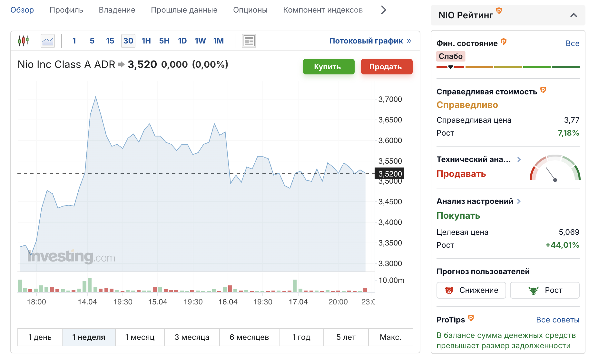599x364 pixels.
Task: Click the bear icon on Снижение button
Action: click(449, 290)
